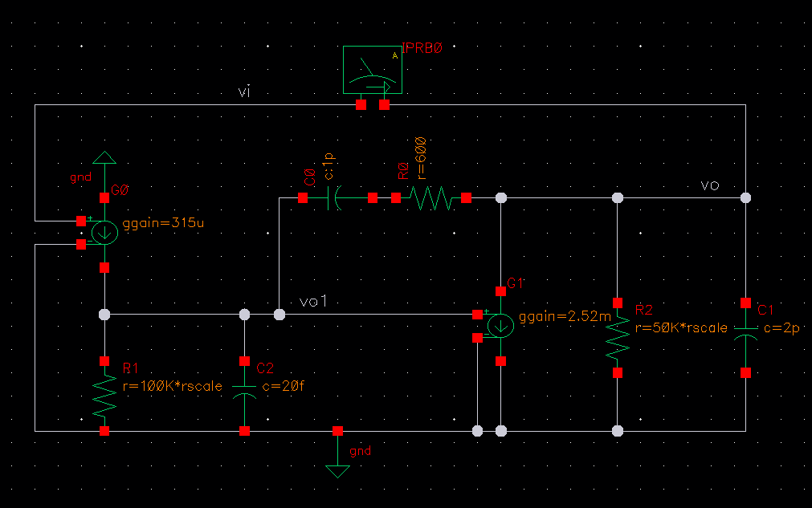
Task: Click the bottom ground symbol
Action: pos(338,467)
